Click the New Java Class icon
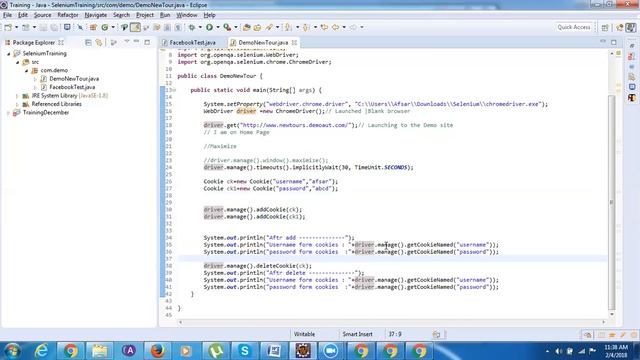 point(105,27)
